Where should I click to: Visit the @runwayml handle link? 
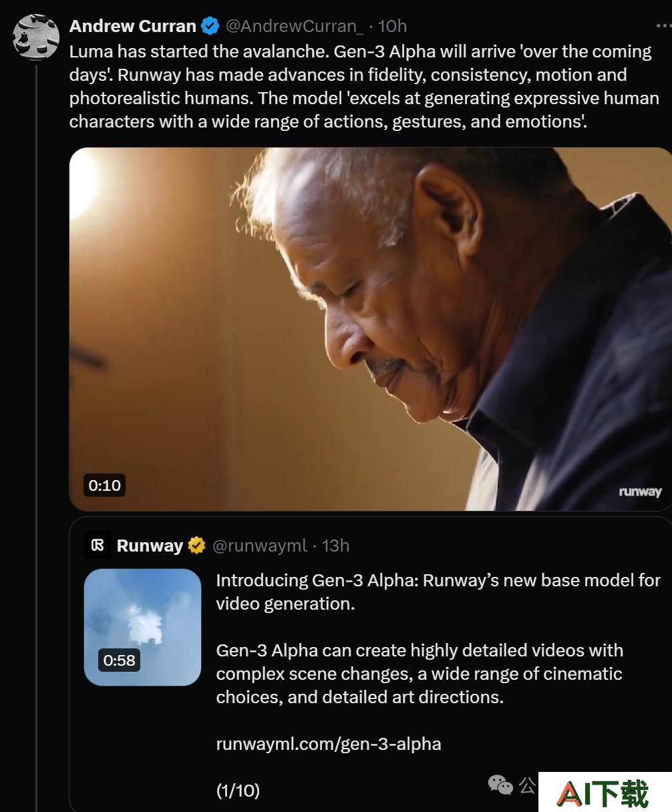tap(260, 546)
